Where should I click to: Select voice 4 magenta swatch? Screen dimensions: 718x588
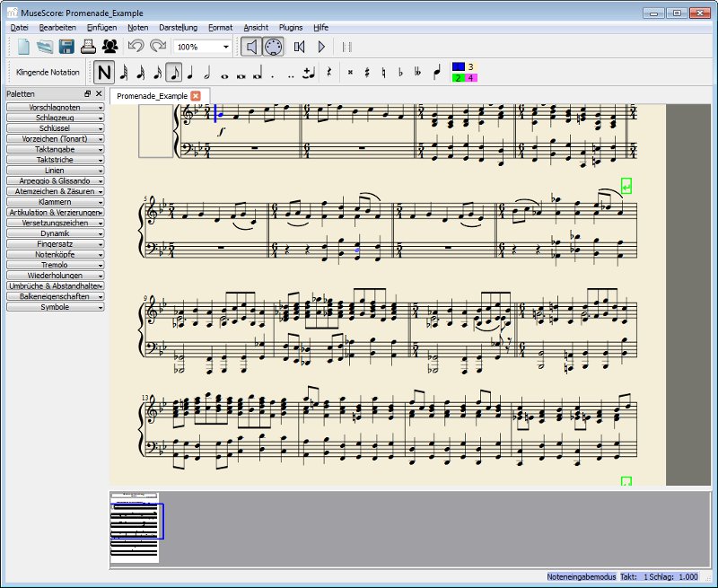pos(471,78)
